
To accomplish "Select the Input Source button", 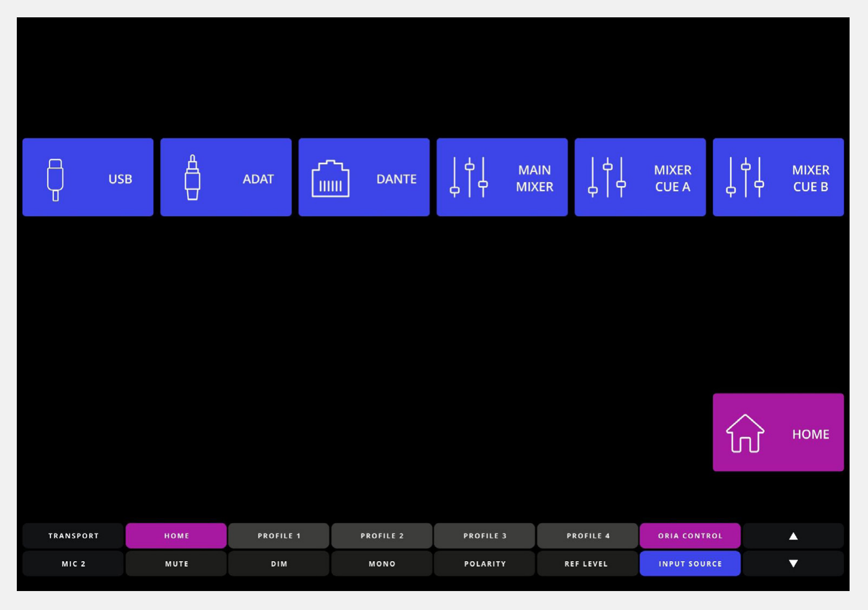I will tap(690, 563).
